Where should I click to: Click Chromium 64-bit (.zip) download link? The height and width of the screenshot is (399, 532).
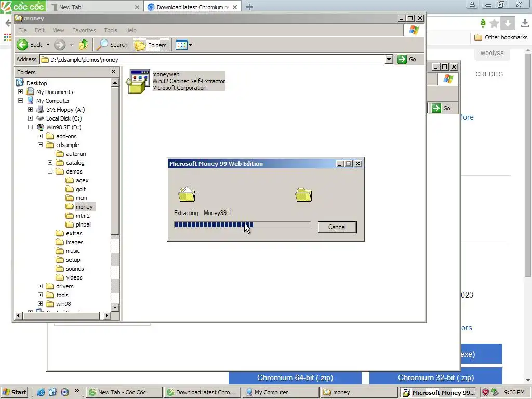click(295, 378)
